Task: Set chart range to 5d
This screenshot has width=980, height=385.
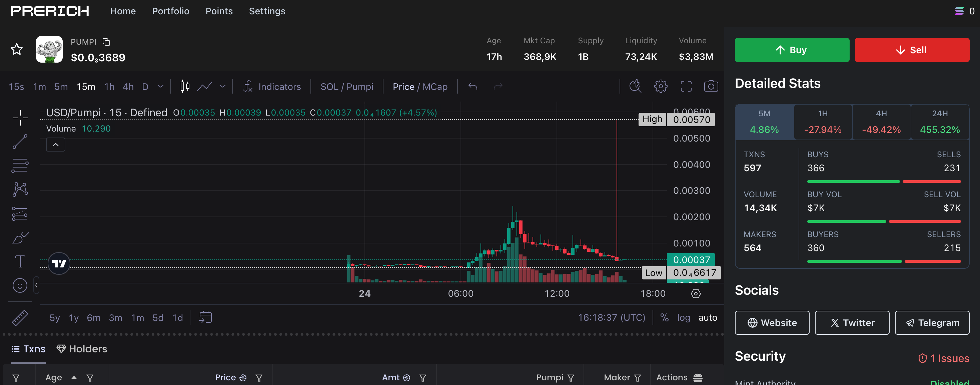Action: (x=158, y=317)
